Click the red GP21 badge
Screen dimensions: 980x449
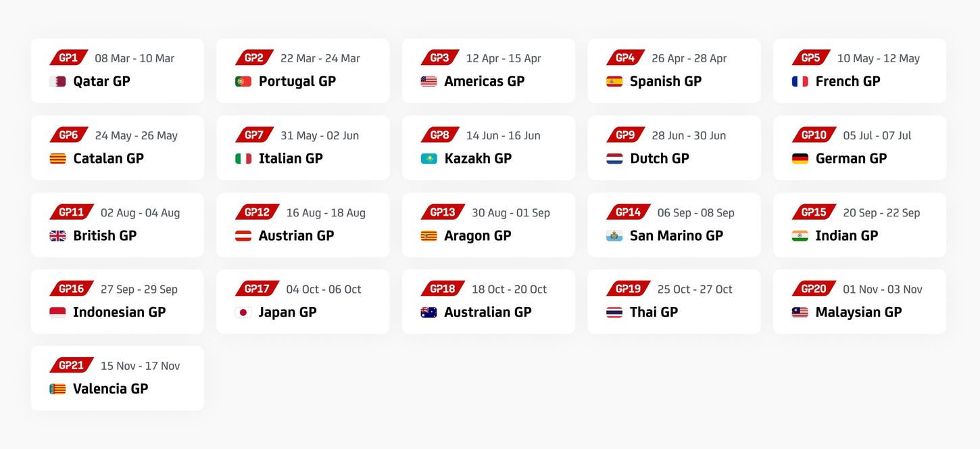[x=72, y=366]
